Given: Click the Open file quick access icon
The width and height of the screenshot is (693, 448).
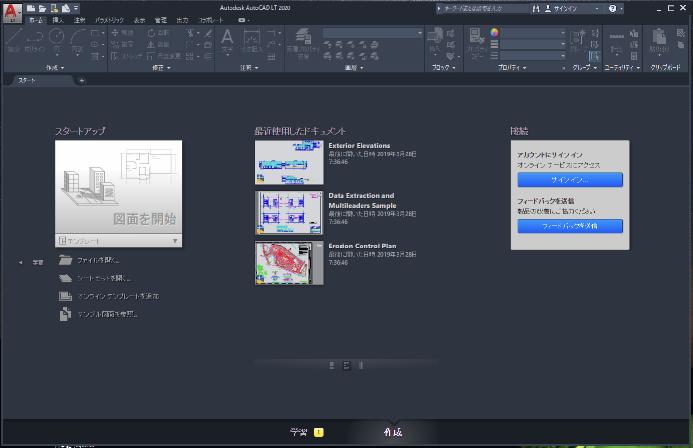Looking at the screenshot, I should (42, 8).
